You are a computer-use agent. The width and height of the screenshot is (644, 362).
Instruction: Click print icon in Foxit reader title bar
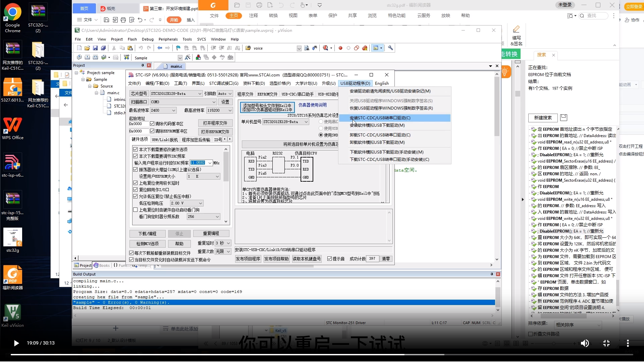tap(259, 5)
